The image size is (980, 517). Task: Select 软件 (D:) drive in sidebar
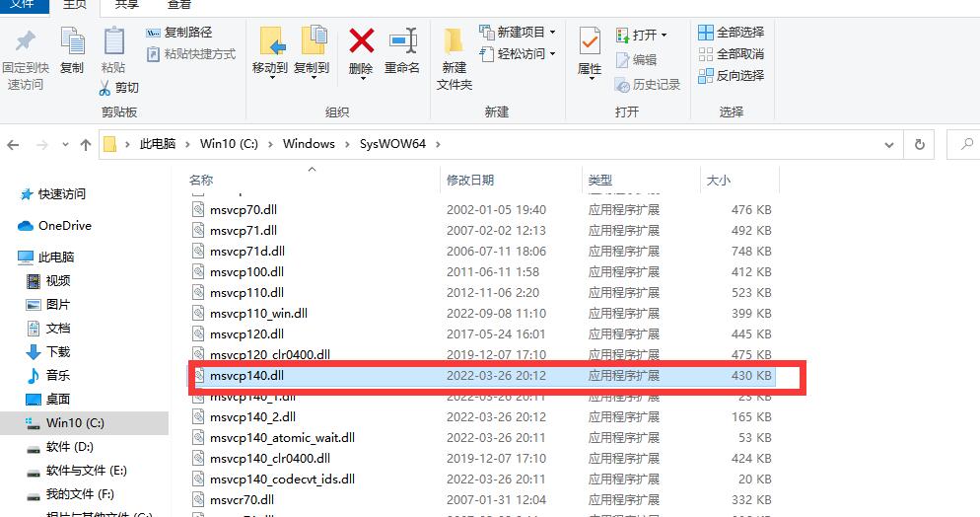[x=60, y=447]
